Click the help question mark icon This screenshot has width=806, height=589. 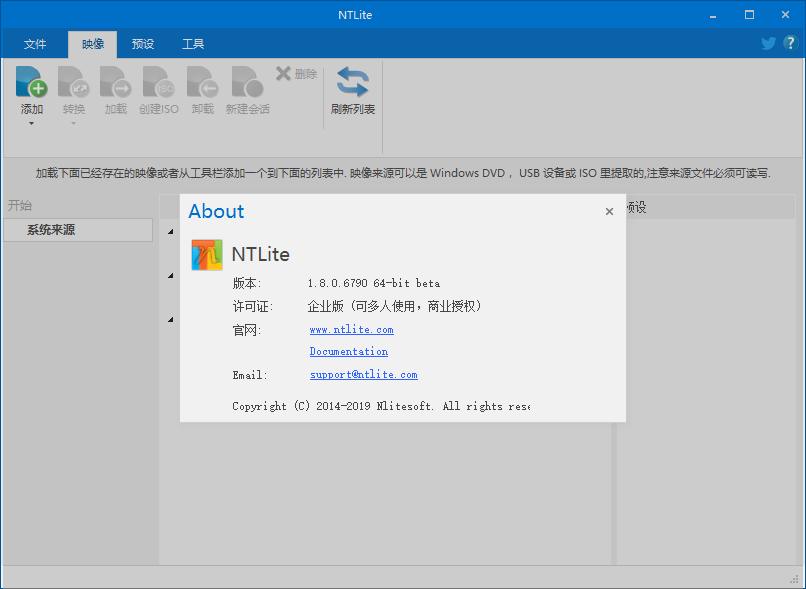[x=790, y=43]
